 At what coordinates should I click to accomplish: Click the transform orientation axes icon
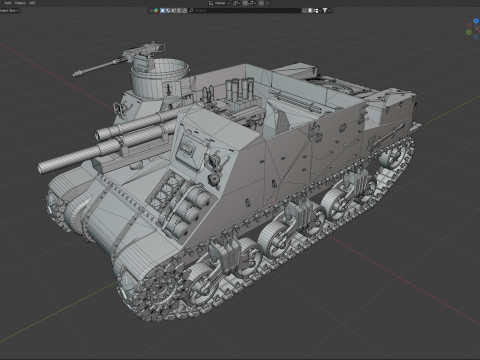click(211, 3)
